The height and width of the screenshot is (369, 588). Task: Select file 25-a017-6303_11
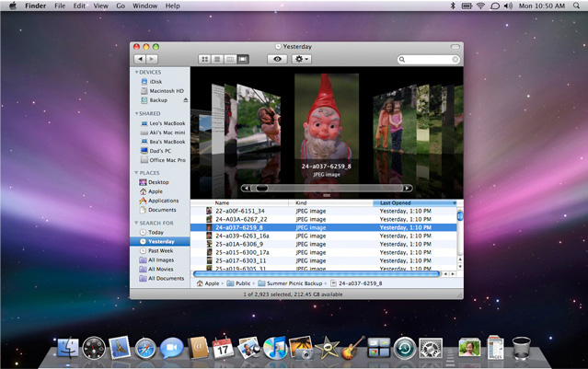[324, 260]
